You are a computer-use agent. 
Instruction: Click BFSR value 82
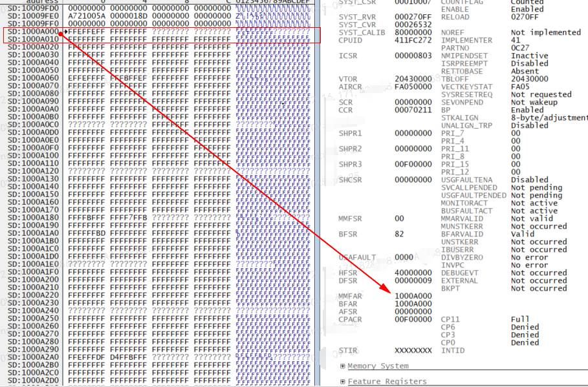click(399, 234)
